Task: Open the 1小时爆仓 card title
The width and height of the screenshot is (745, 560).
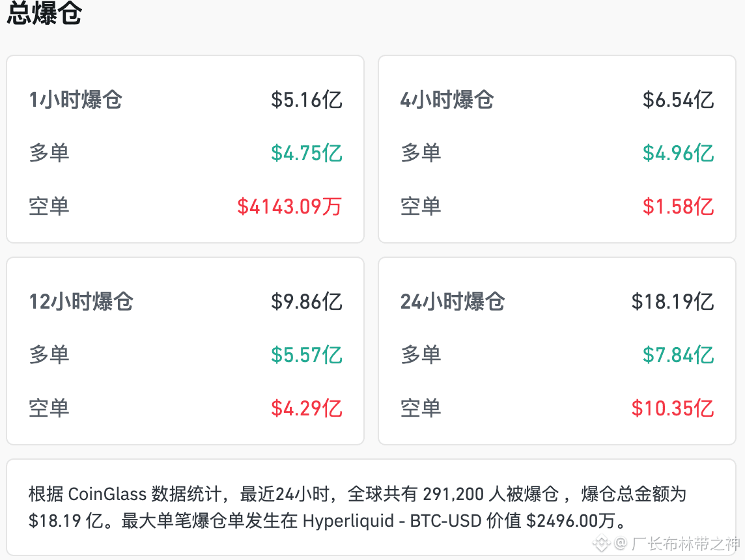Action: 76,100
